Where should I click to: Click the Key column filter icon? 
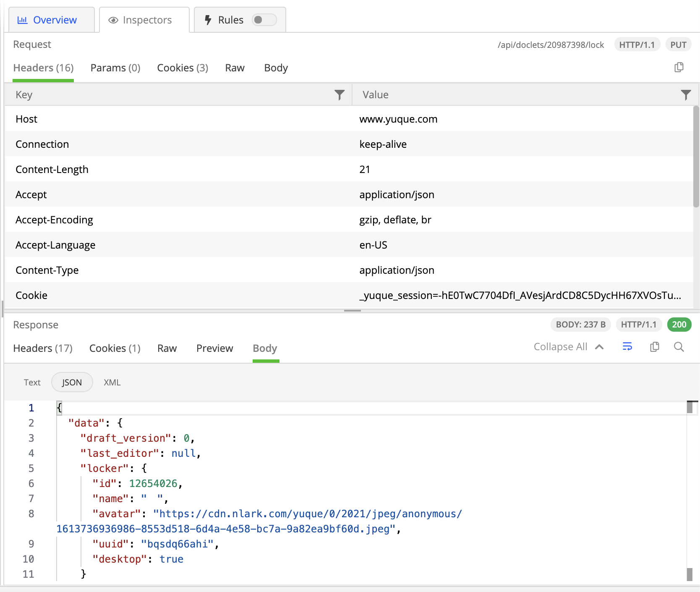tap(339, 95)
